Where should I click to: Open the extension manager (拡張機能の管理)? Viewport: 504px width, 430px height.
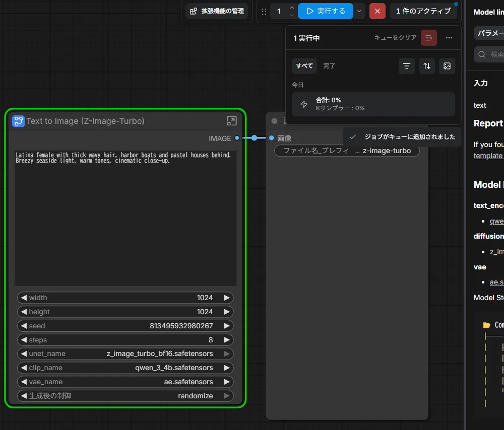tap(217, 11)
